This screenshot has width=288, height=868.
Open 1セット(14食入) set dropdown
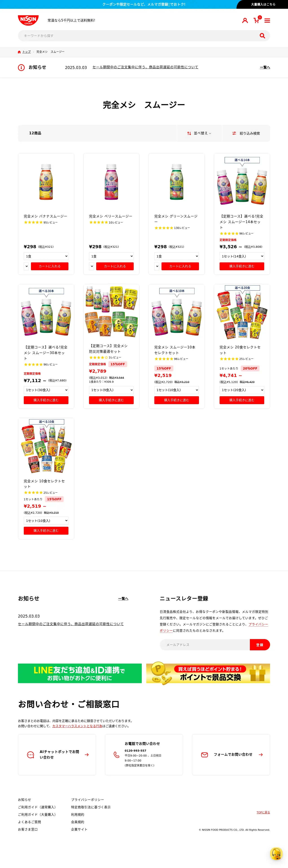[242, 256]
